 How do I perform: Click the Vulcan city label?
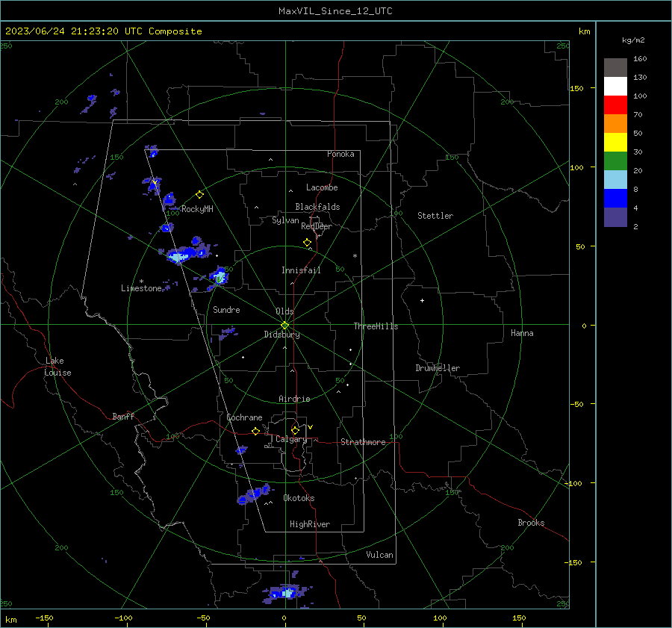(x=379, y=555)
